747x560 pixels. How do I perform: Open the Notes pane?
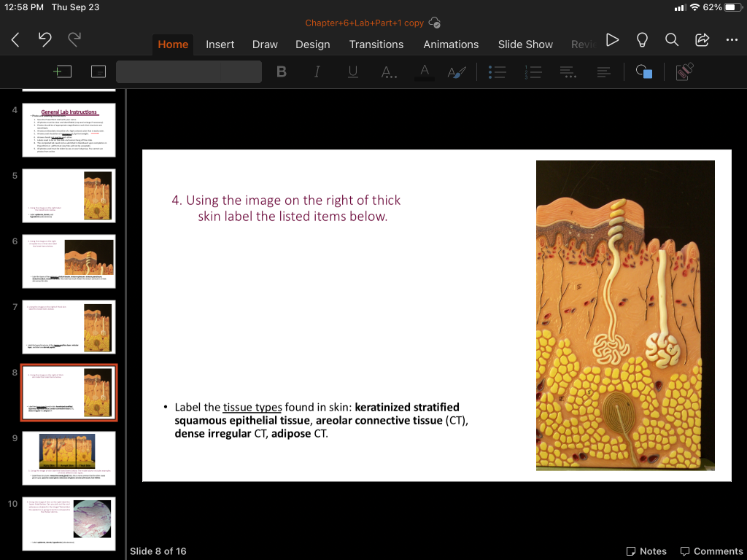646,551
